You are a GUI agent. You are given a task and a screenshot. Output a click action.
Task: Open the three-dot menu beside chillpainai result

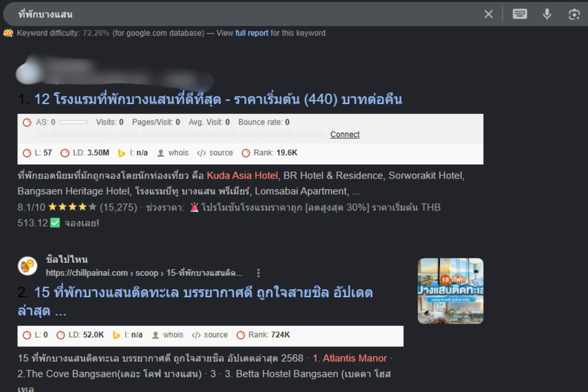click(x=258, y=273)
